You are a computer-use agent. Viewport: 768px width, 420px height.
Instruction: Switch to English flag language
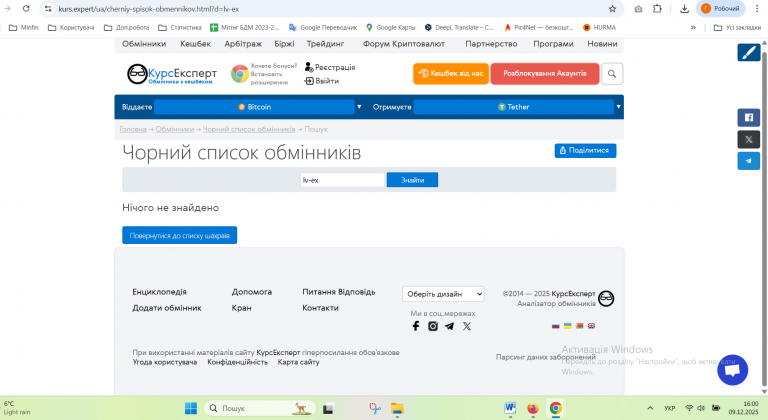[591, 326]
